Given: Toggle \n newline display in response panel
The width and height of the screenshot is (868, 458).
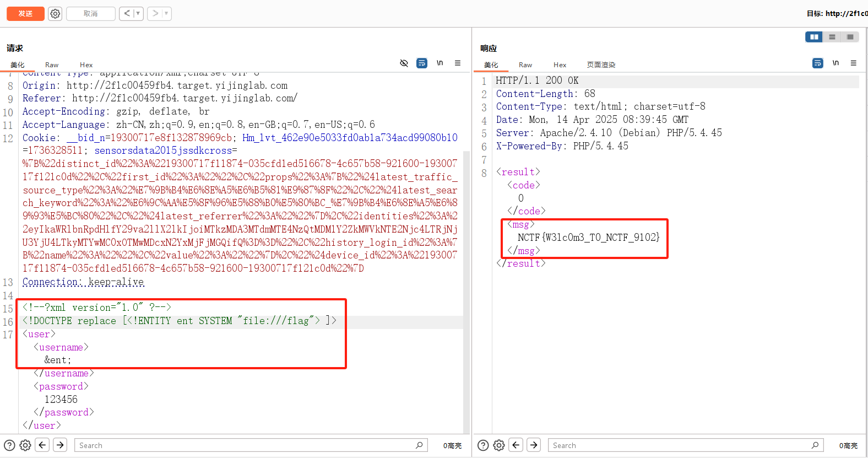Looking at the screenshot, I should [x=836, y=63].
